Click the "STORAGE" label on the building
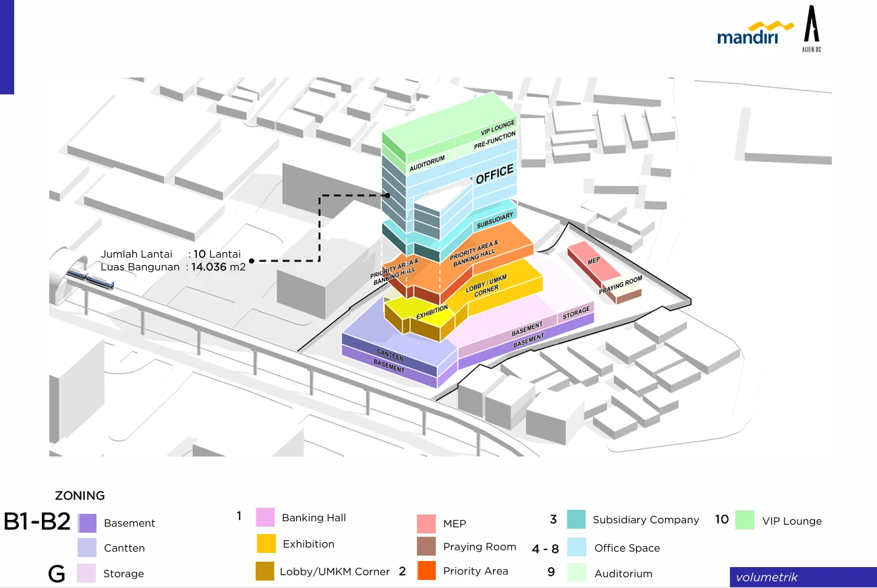 [577, 313]
